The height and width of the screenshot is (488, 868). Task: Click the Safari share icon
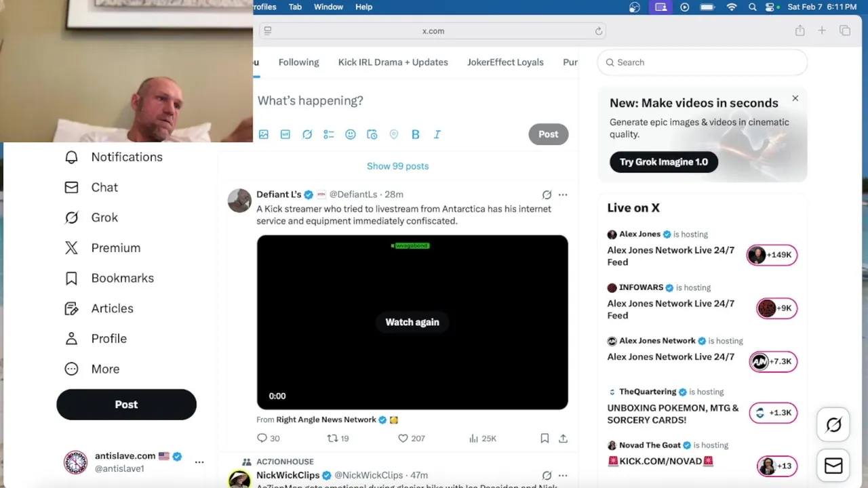tap(800, 30)
